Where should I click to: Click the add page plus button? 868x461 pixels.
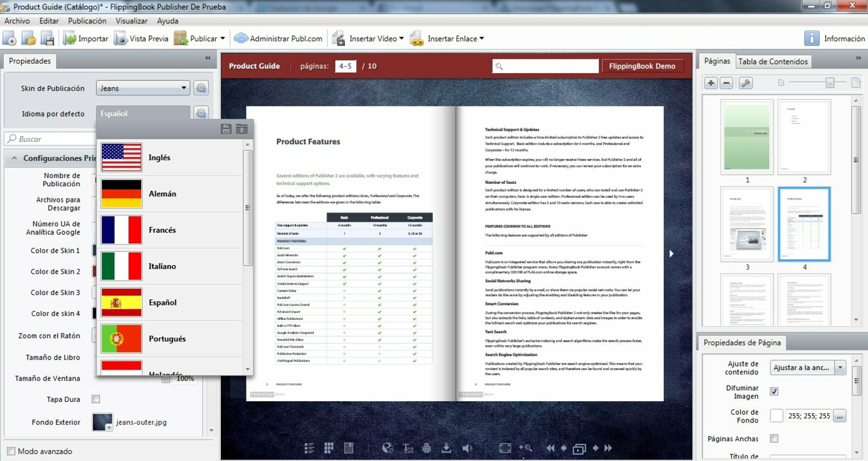point(711,83)
